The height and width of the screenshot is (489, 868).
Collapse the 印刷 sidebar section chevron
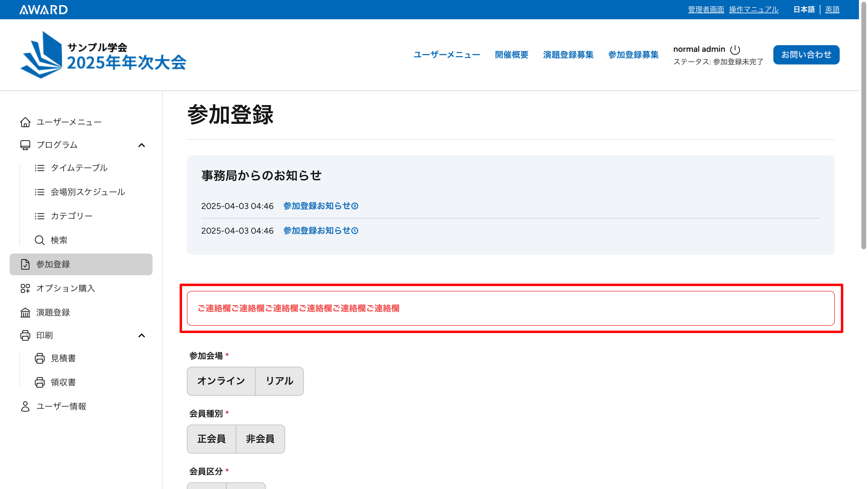point(142,335)
